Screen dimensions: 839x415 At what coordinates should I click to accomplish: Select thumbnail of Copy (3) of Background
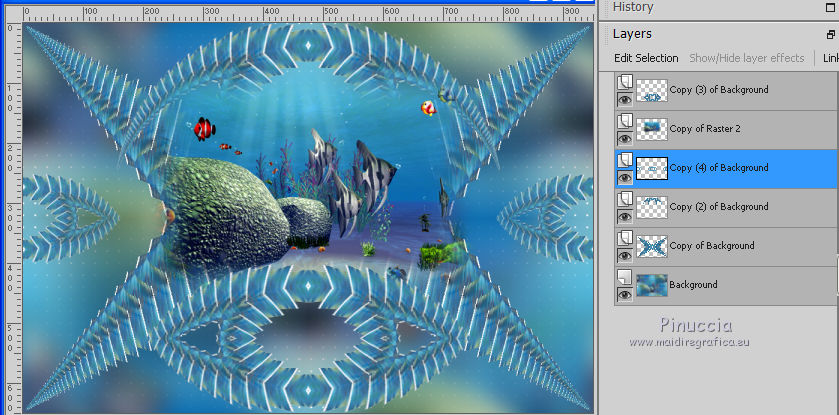[x=652, y=90]
